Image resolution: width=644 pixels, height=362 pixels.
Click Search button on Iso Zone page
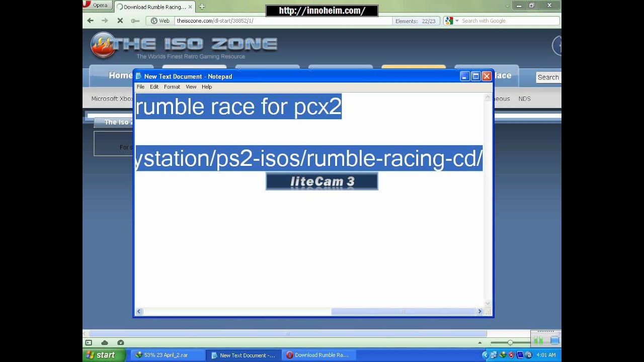point(548,77)
